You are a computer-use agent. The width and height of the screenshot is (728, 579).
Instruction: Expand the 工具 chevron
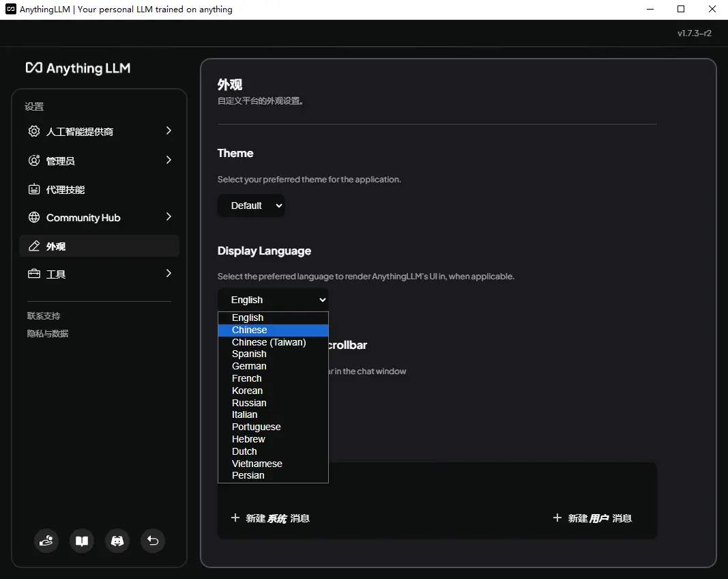click(169, 273)
